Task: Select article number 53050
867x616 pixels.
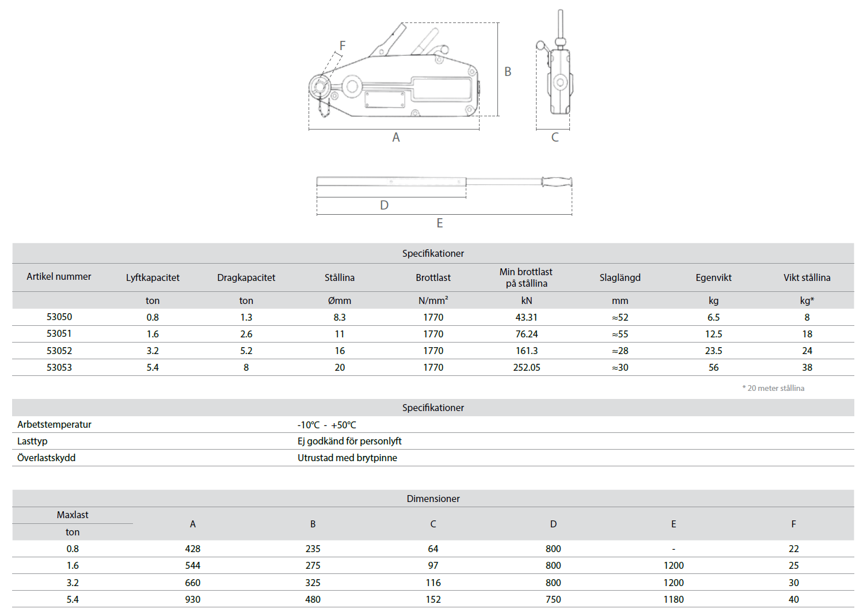Action: click(x=59, y=317)
